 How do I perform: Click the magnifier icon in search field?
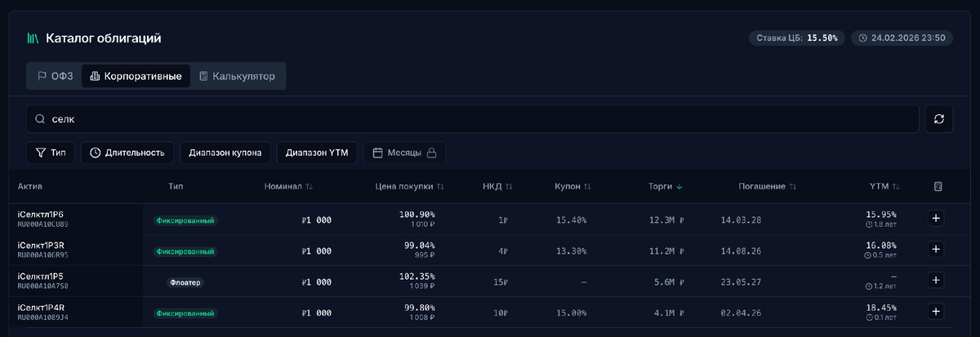tap(39, 119)
